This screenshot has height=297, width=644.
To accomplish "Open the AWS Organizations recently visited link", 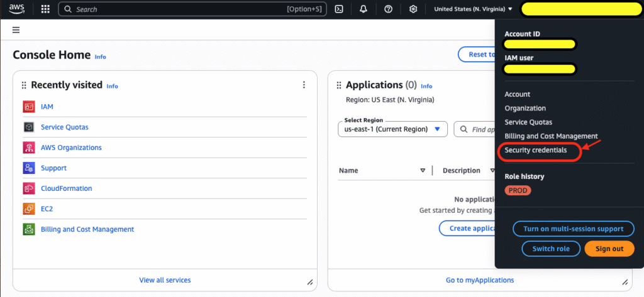I will coord(71,148).
